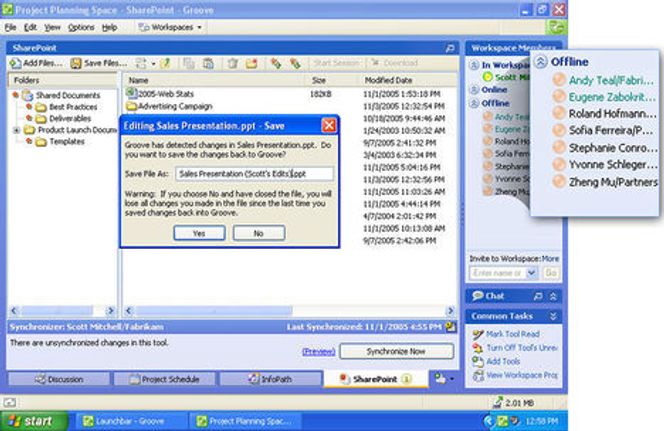
Task: Click the Paste clipboard icon in SharePoint toolbar
Action: pos(208,64)
